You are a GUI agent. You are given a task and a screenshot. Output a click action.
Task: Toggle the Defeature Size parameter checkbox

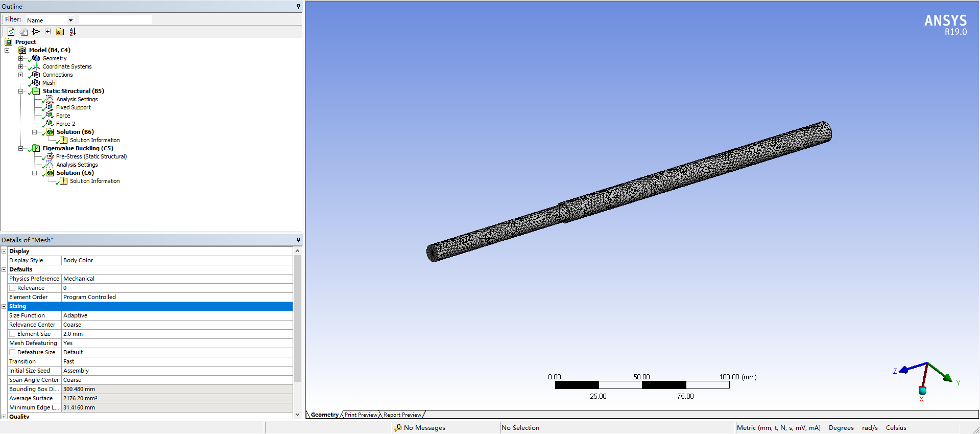[12, 352]
